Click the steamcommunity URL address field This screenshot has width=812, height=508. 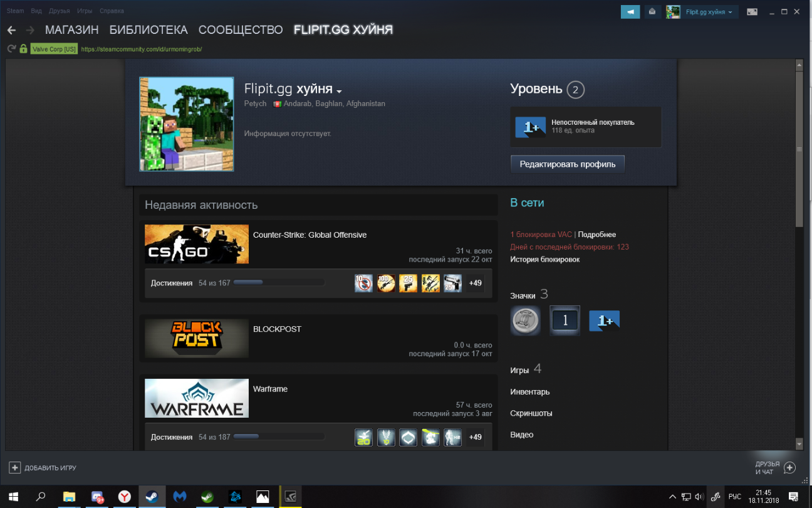[x=141, y=49]
